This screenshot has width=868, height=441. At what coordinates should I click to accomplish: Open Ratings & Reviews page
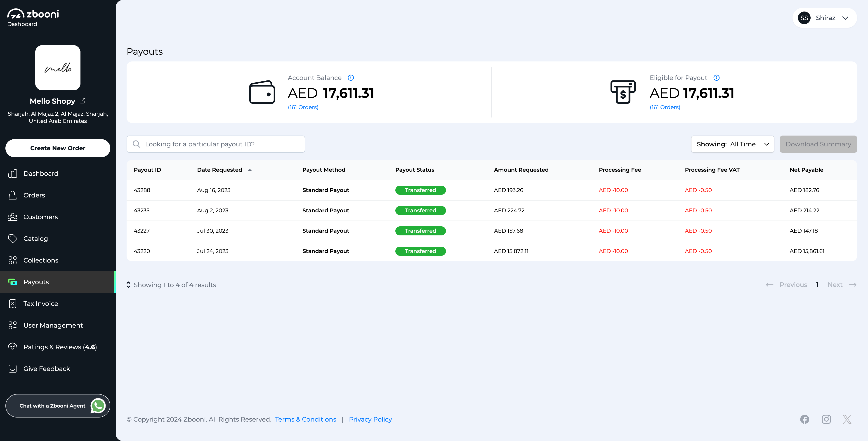click(60, 347)
